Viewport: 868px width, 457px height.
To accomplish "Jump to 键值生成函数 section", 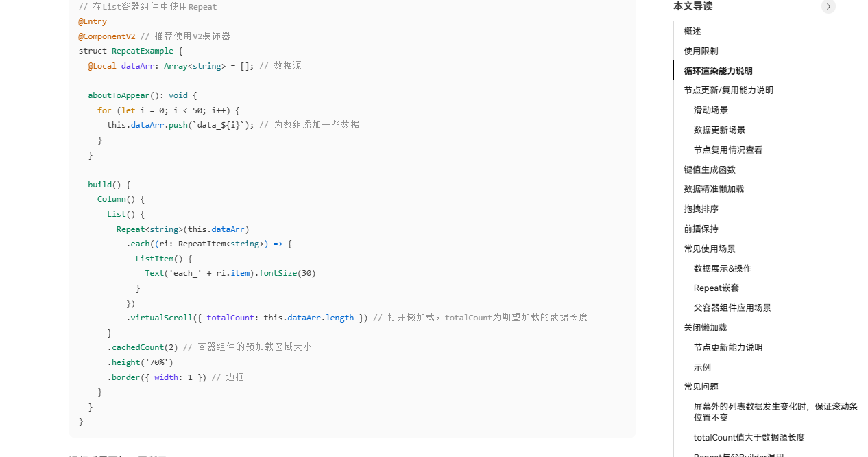I will pos(709,169).
